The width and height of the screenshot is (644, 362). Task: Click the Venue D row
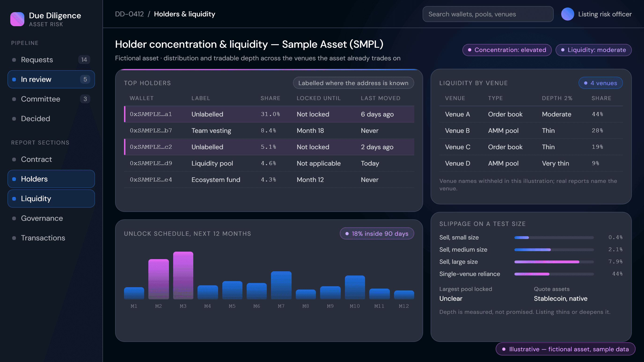point(531,163)
